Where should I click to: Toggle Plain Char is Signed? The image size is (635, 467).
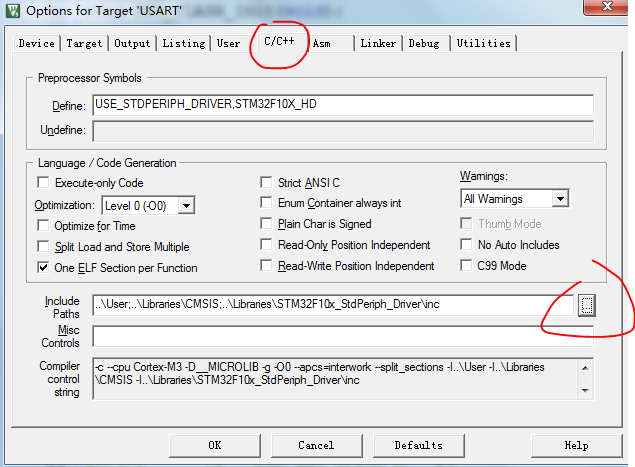(x=266, y=223)
